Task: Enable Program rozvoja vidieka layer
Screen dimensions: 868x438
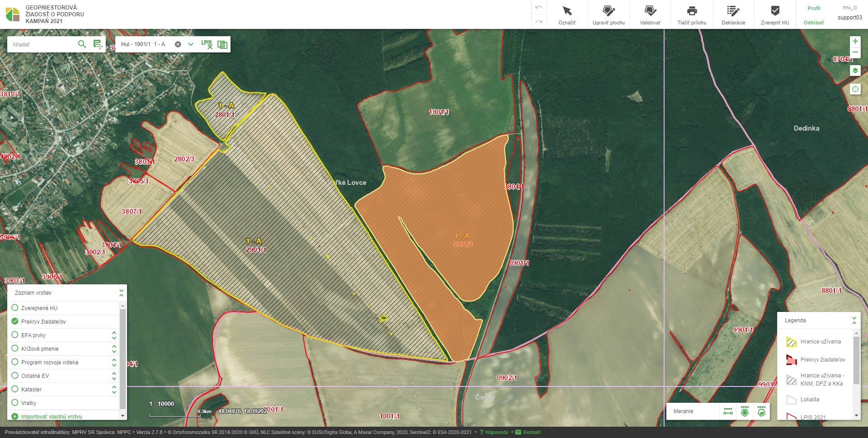Action: [x=15, y=362]
